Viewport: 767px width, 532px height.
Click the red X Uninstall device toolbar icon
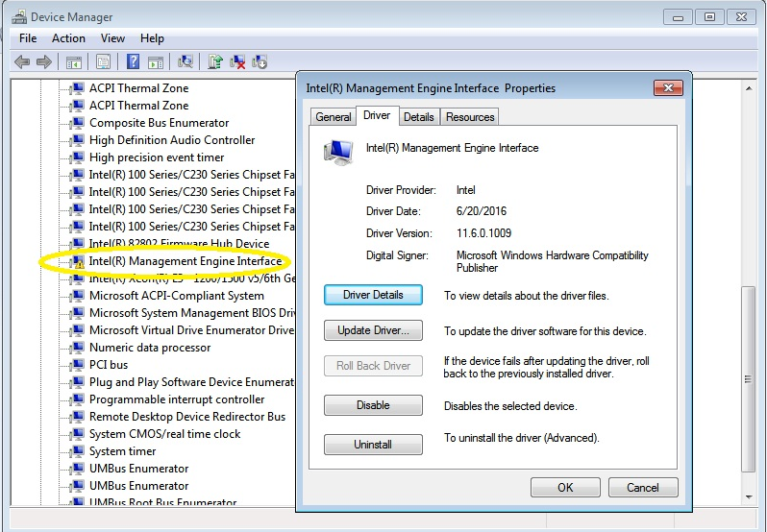[237, 61]
